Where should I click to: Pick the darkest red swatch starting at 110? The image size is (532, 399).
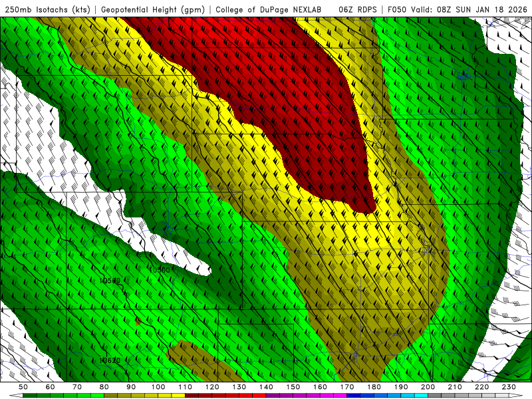pos(192,396)
